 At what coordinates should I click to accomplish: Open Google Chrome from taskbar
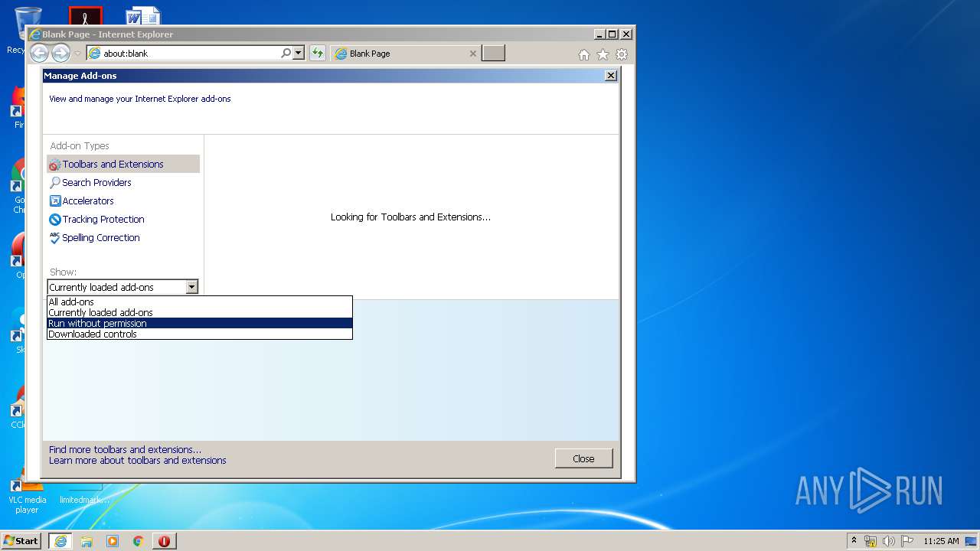click(138, 540)
